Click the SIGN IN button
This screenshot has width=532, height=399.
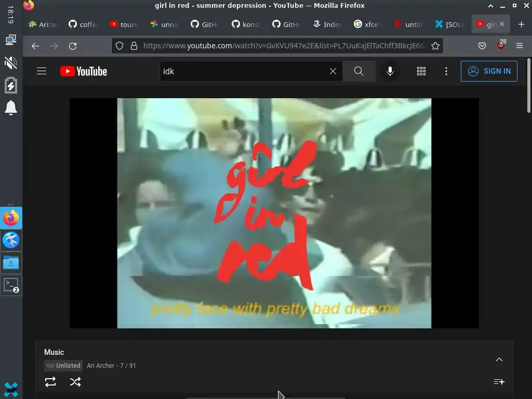[489, 71]
